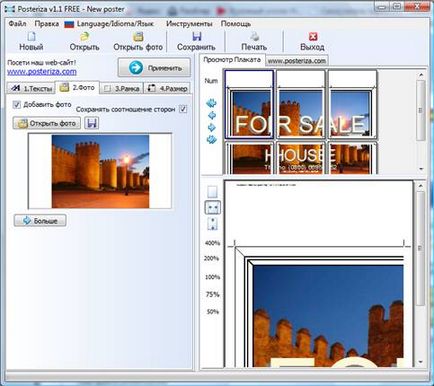Open the Правка menu
This screenshot has width=434, height=386.
tap(46, 24)
